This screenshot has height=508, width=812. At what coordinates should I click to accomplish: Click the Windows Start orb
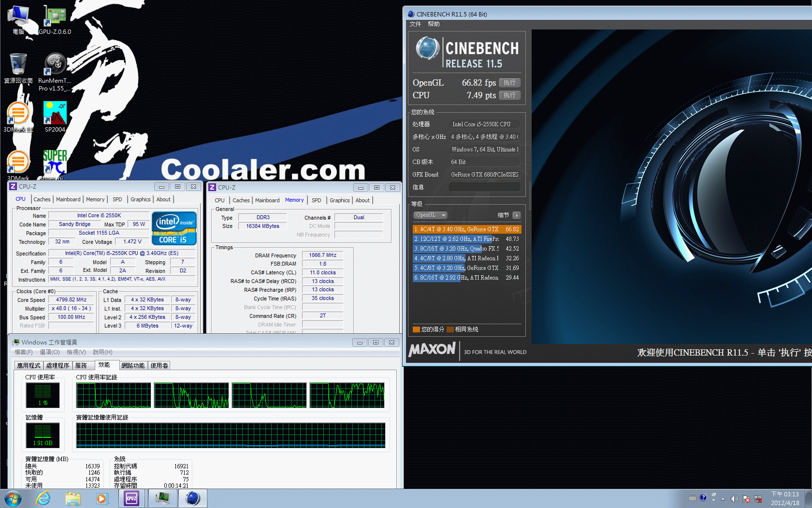(13, 498)
